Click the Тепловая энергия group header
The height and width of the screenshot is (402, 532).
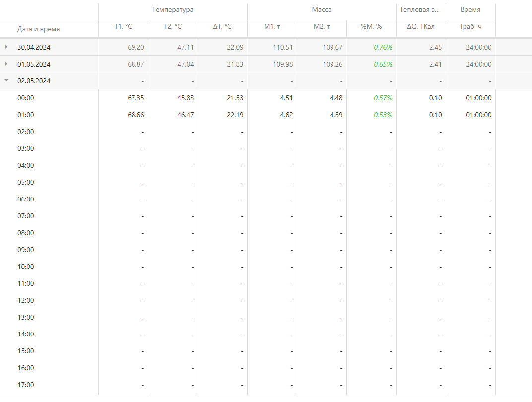pos(421,10)
